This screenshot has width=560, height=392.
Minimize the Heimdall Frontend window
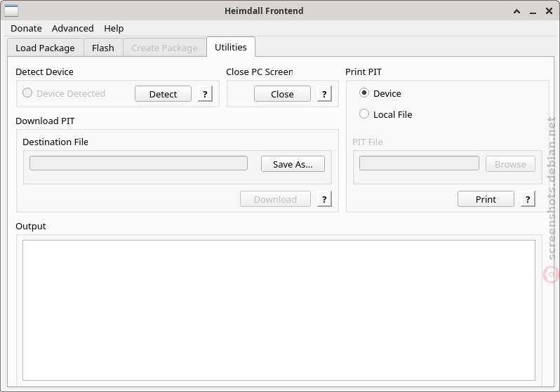tap(533, 11)
